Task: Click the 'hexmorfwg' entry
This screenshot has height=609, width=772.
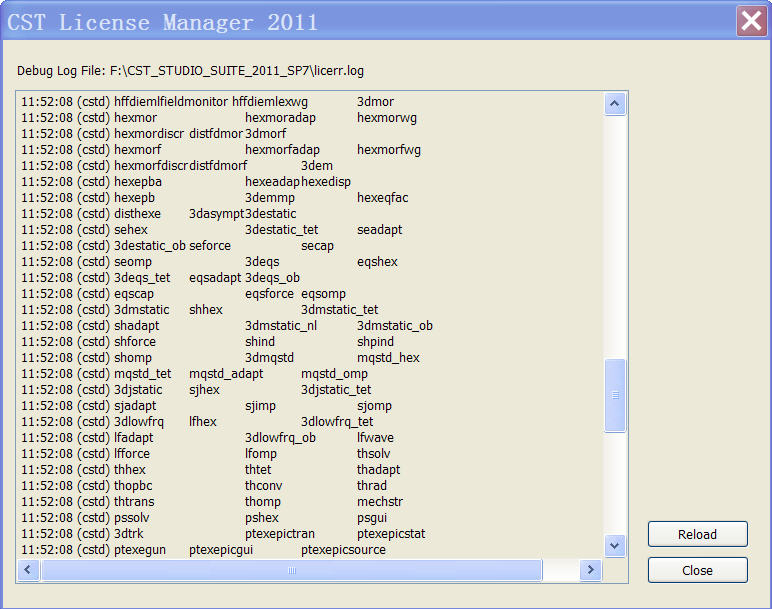Action: click(x=389, y=150)
